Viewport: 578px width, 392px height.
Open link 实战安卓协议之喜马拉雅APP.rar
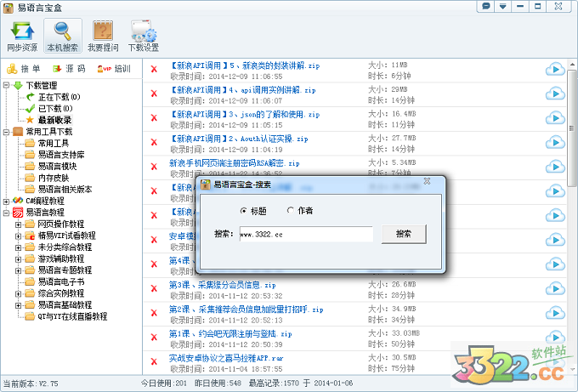coord(226,358)
